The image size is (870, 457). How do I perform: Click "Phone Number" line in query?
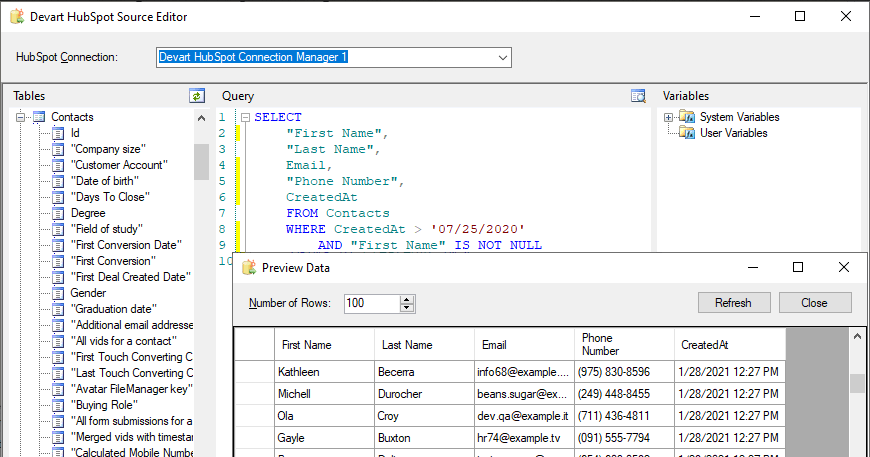(345, 181)
